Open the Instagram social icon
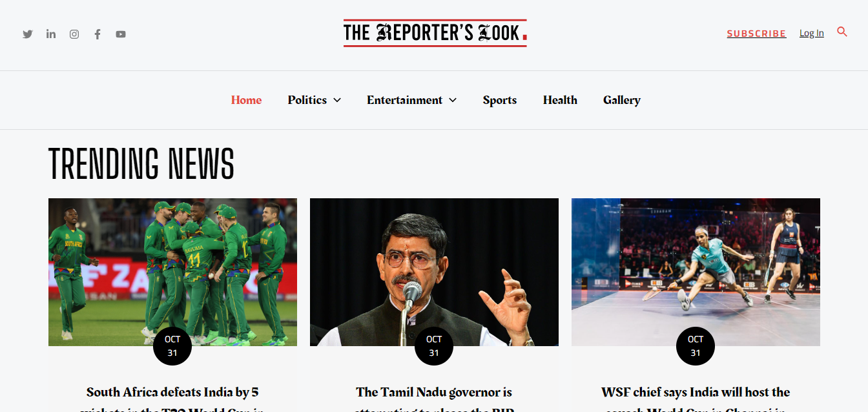Viewport: 868px width, 412px height. [x=74, y=34]
